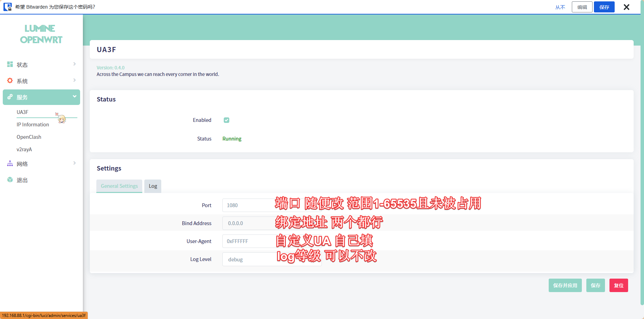
Task: Switch to the Log tab
Action: coord(153,186)
